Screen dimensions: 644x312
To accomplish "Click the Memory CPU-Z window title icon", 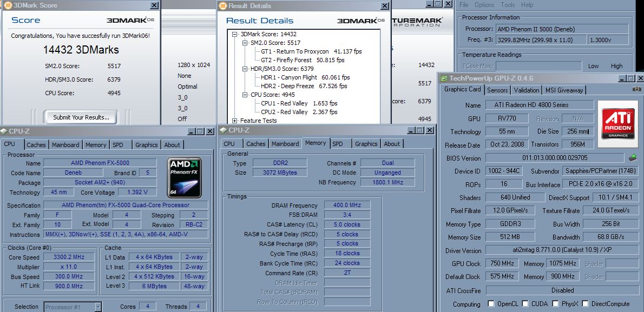I will click(224, 130).
